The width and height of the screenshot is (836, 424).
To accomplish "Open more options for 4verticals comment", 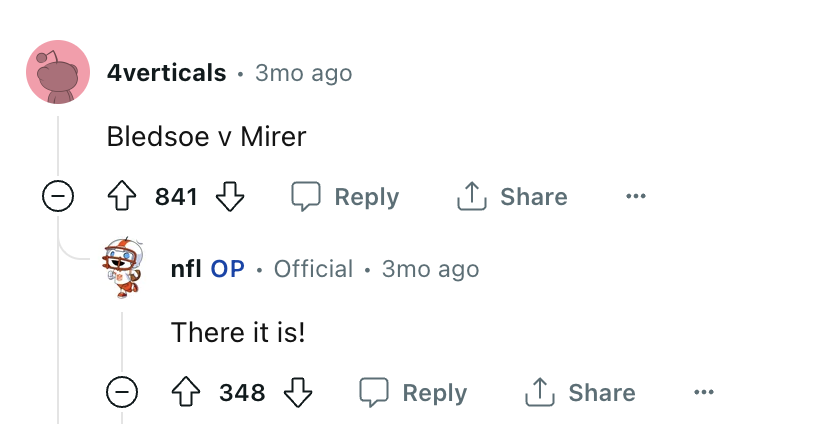I will (x=635, y=197).
